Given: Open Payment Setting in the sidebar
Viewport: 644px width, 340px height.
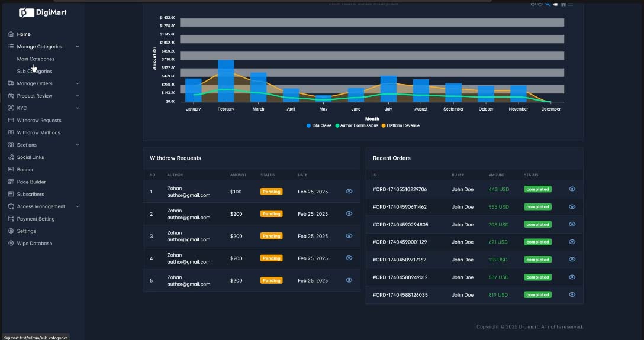Looking at the screenshot, I should 36,219.
